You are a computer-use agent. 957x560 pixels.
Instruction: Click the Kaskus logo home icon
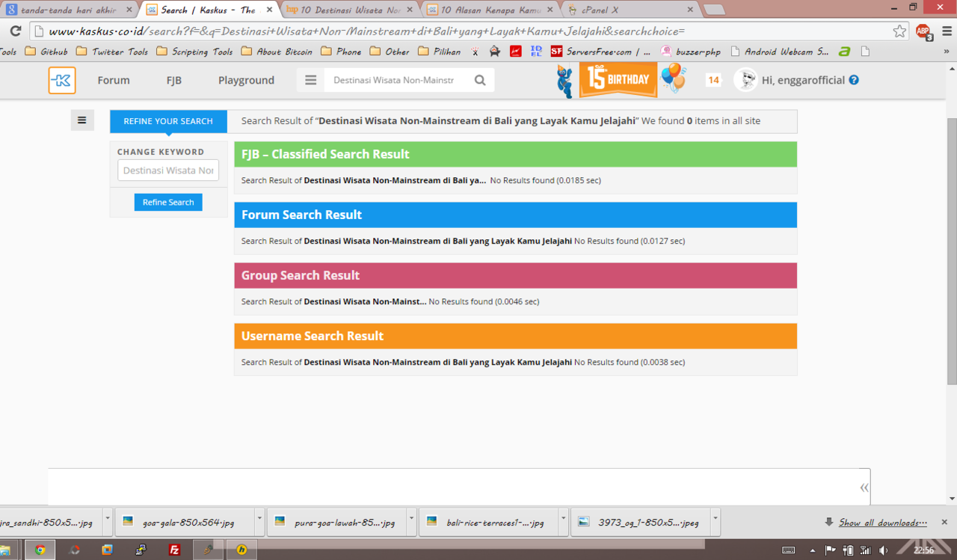click(62, 80)
